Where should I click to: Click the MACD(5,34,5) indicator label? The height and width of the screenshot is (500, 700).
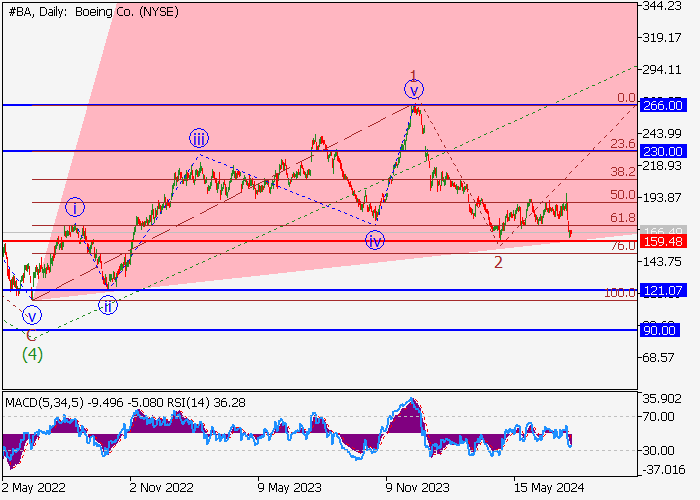point(44,403)
